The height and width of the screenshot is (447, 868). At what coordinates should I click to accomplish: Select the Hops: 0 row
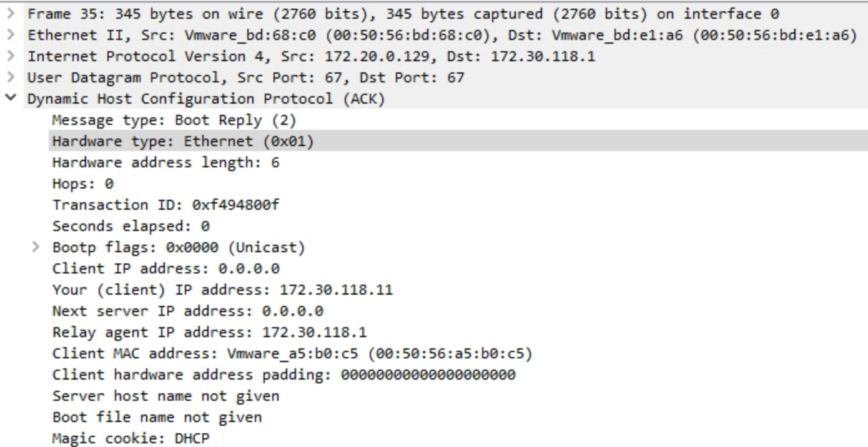point(82,184)
